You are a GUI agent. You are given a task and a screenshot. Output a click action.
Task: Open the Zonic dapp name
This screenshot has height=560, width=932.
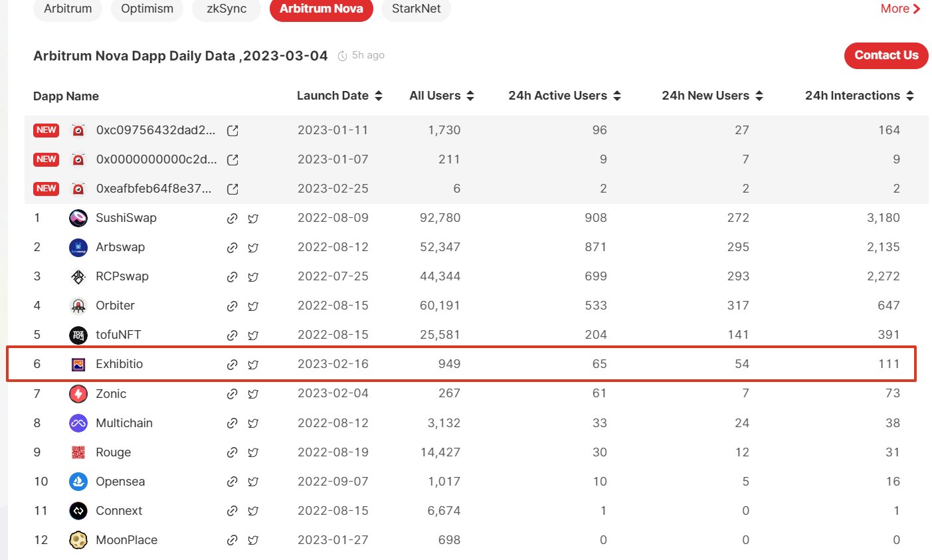(111, 394)
